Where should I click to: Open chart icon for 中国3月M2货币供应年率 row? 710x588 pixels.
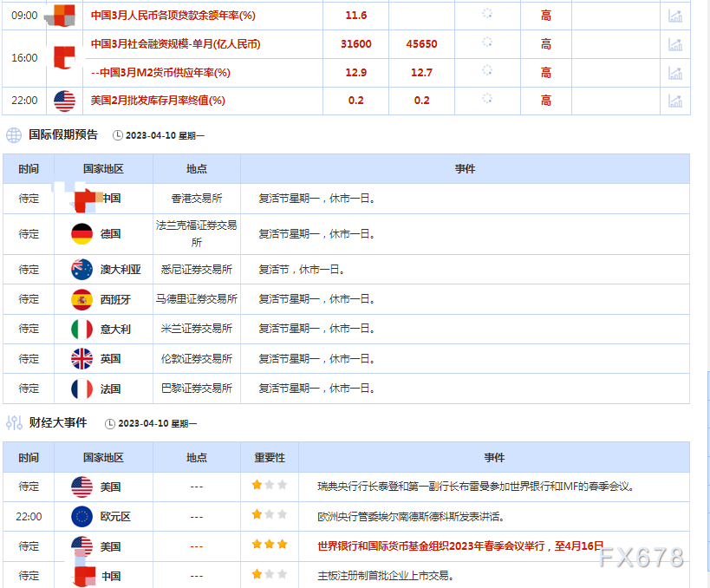pyautogui.click(x=674, y=72)
